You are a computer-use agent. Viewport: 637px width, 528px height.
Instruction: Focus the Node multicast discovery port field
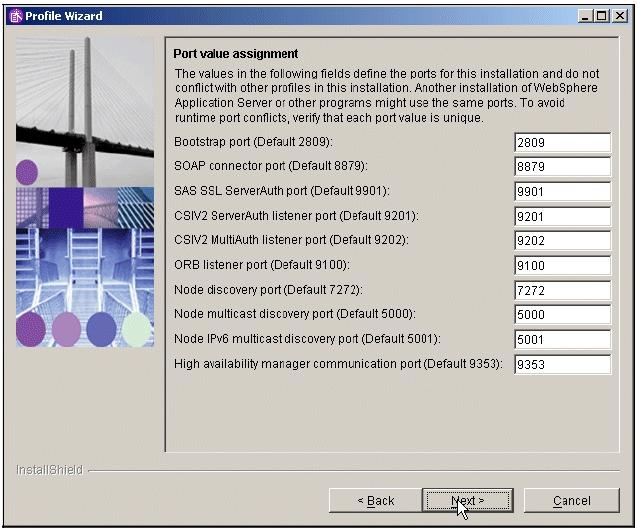[563, 314]
